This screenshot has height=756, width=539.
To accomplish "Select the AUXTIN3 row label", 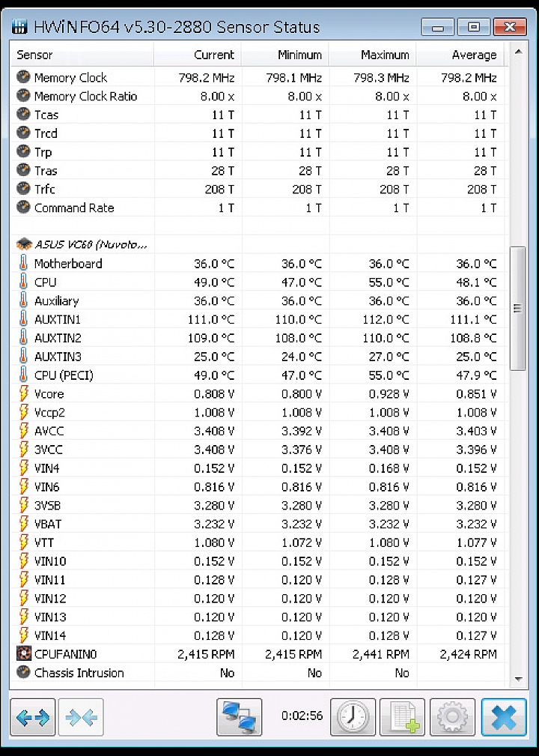I will point(58,357).
